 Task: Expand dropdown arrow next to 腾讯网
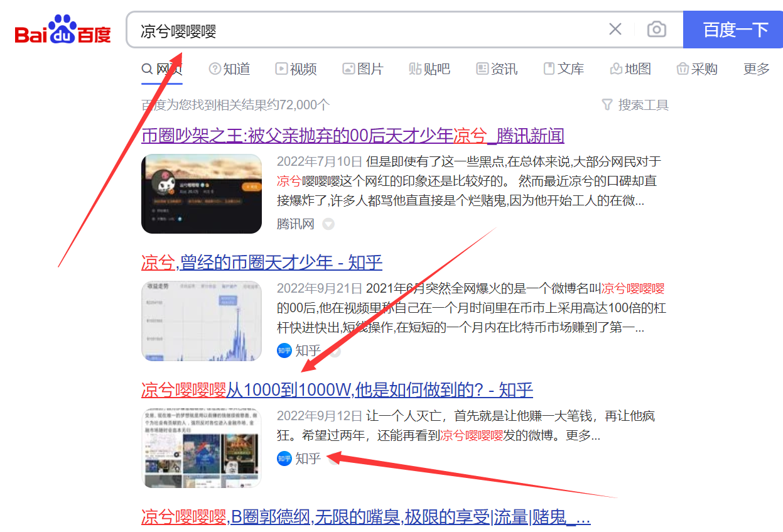(x=328, y=224)
